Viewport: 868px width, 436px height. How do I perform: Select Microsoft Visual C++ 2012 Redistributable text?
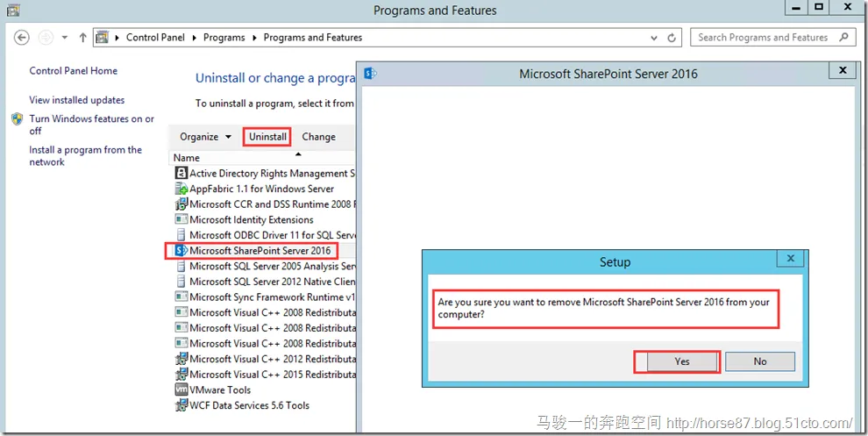coord(273,359)
